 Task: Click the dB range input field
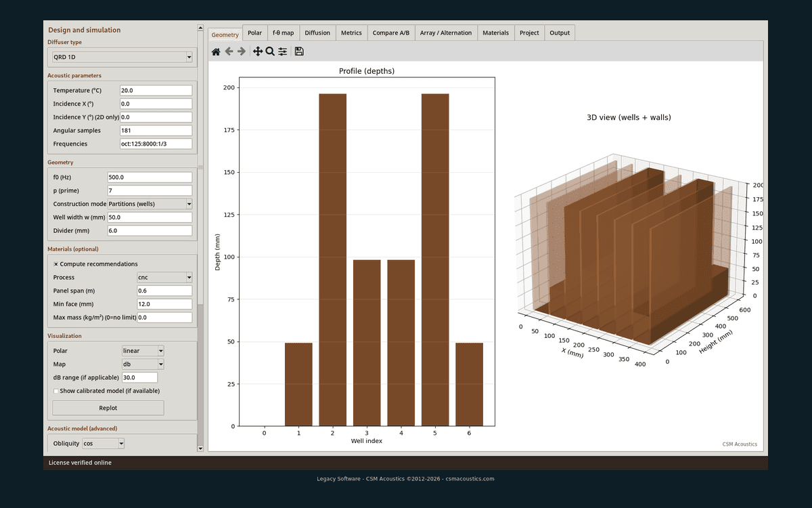click(139, 377)
